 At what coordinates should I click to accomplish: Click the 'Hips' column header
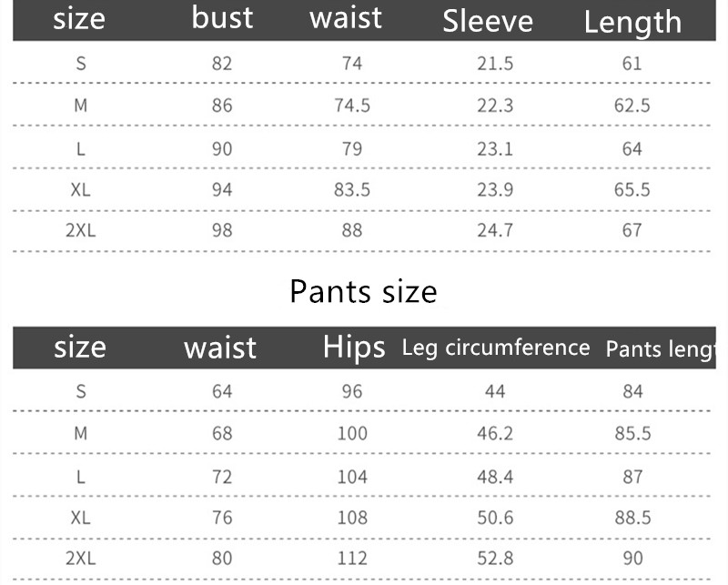[354, 348]
